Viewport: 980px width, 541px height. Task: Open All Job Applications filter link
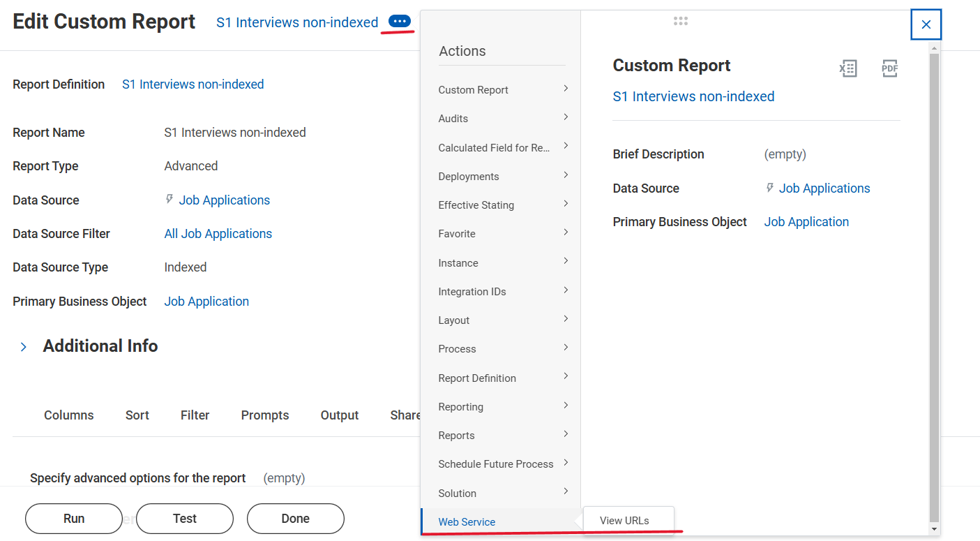pos(218,234)
